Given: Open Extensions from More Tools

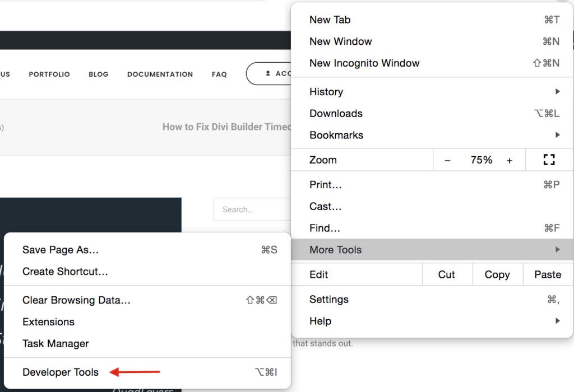Looking at the screenshot, I should tap(147, 322).
